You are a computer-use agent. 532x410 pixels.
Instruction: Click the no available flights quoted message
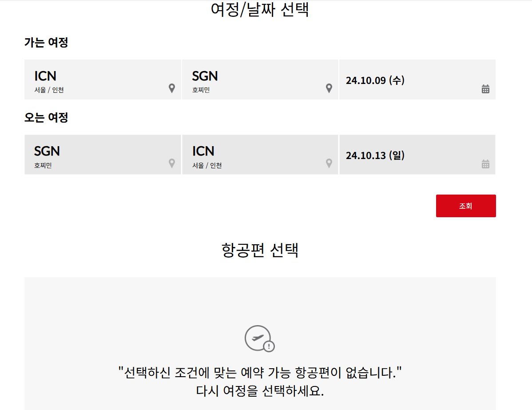(260, 372)
